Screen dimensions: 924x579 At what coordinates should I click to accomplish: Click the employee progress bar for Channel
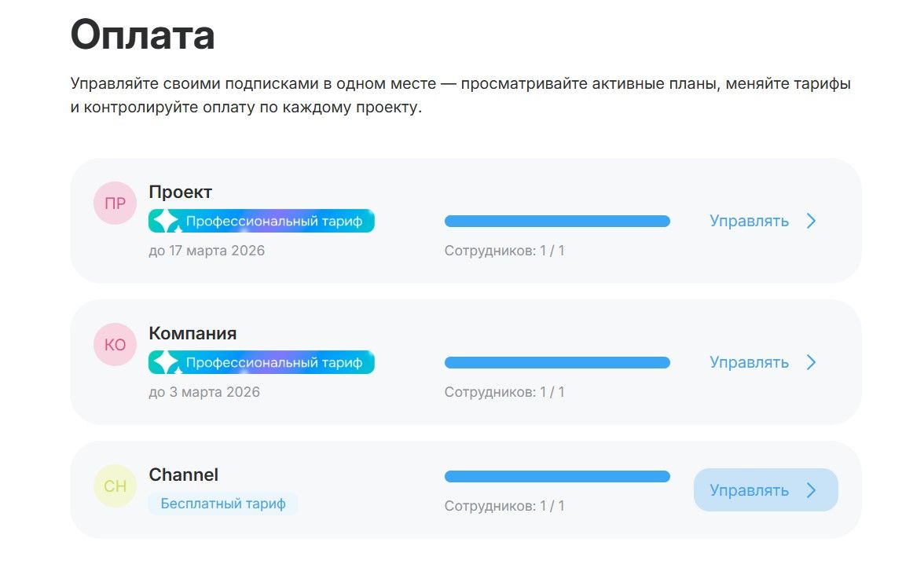[x=557, y=476]
